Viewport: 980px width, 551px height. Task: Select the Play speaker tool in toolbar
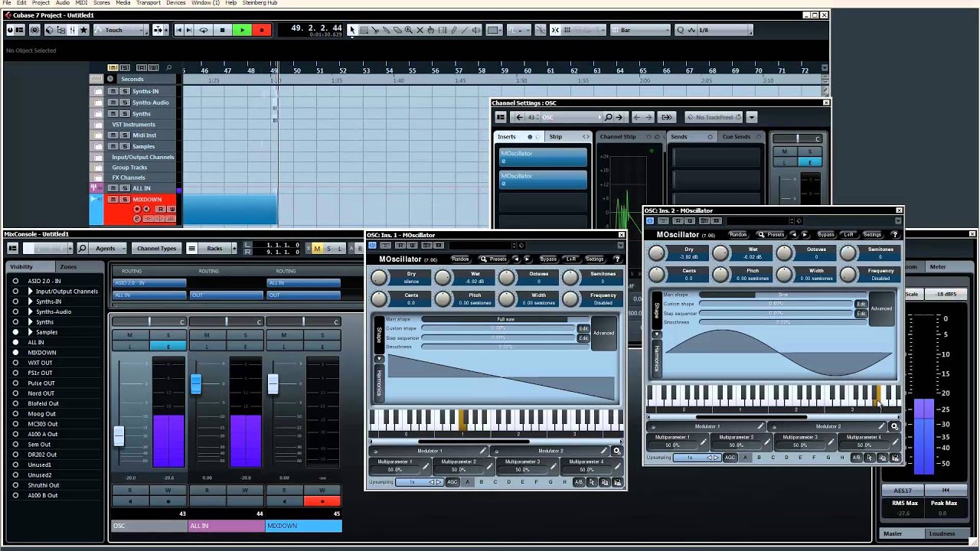(x=476, y=30)
